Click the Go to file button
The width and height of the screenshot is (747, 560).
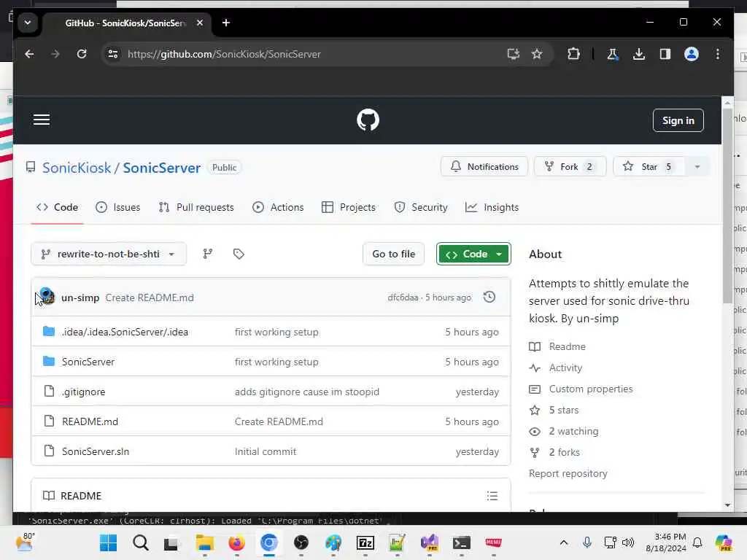[393, 254]
